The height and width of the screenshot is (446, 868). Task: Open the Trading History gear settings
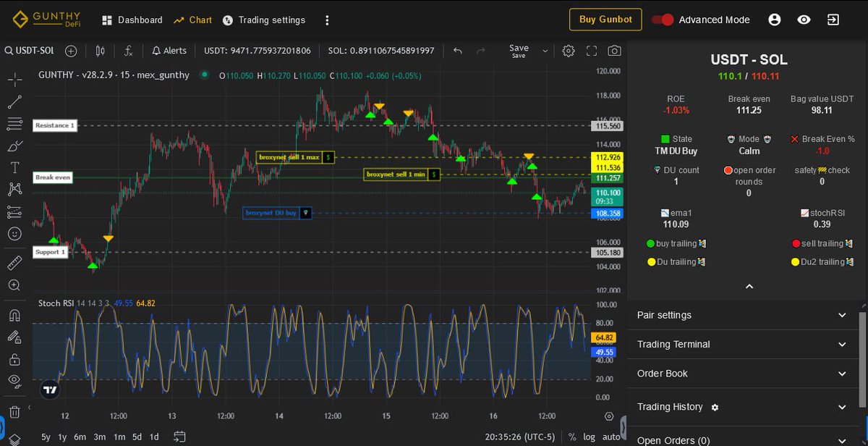click(715, 408)
